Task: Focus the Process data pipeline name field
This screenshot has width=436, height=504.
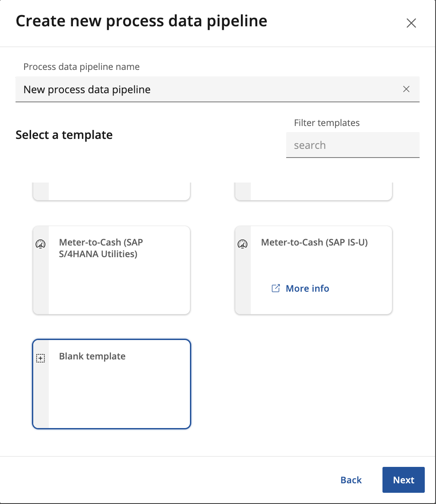Action: click(x=218, y=89)
